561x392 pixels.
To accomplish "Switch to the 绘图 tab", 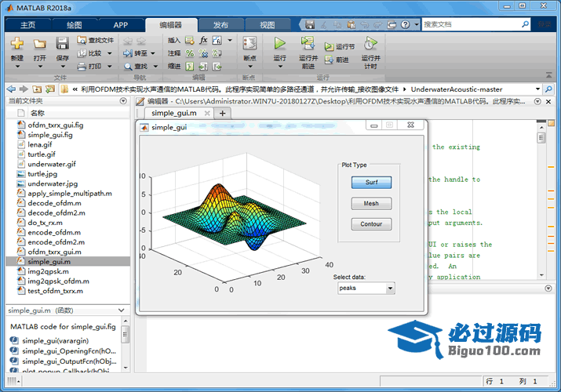I will tap(75, 24).
